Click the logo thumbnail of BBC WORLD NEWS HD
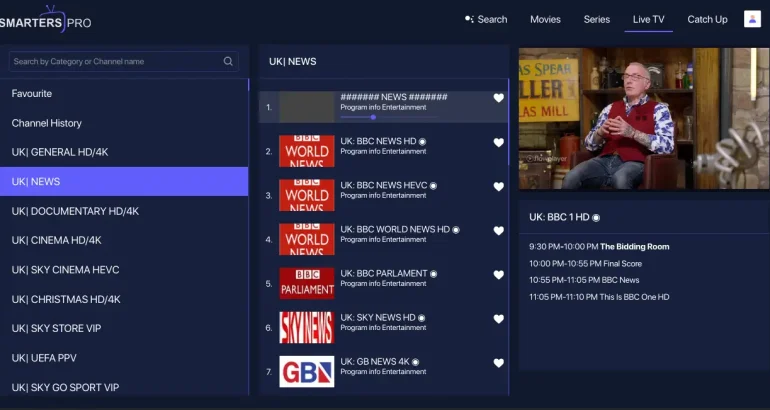770x410 pixels. pos(306,239)
